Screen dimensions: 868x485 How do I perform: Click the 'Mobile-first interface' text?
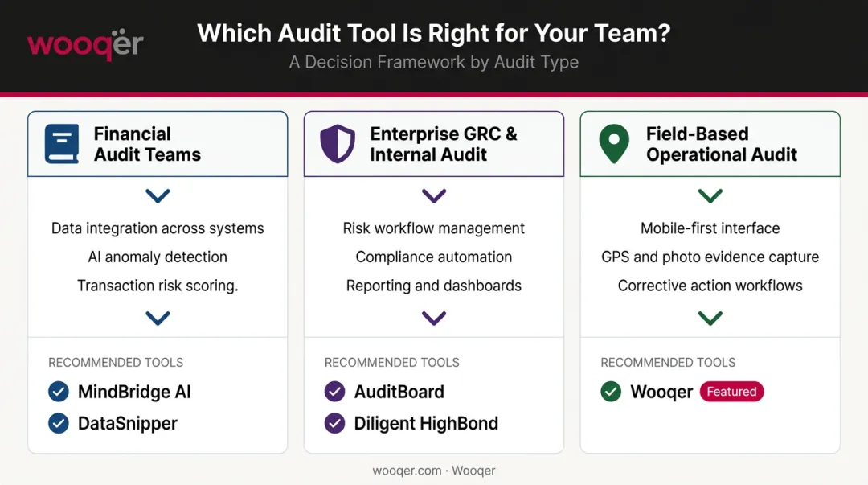tap(710, 228)
